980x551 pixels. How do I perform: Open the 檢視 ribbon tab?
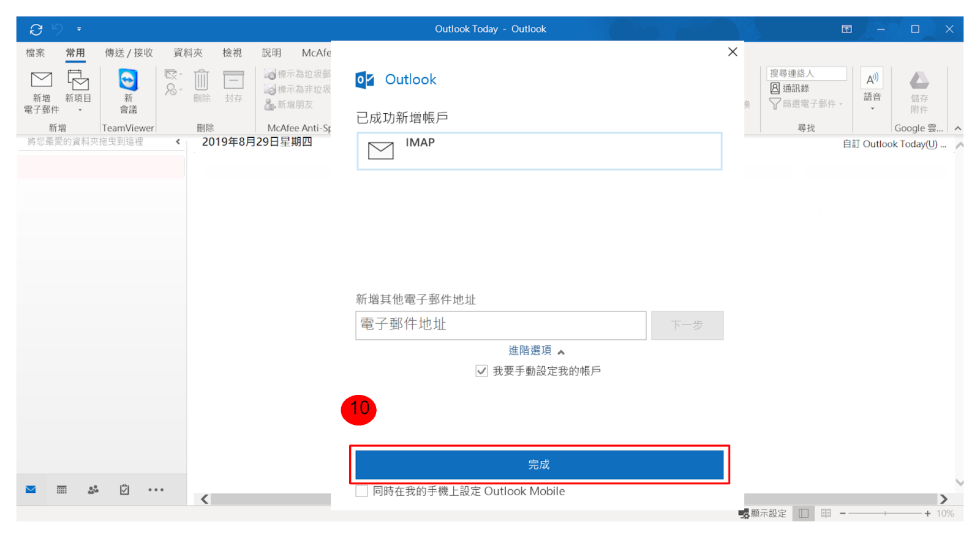[232, 53]
